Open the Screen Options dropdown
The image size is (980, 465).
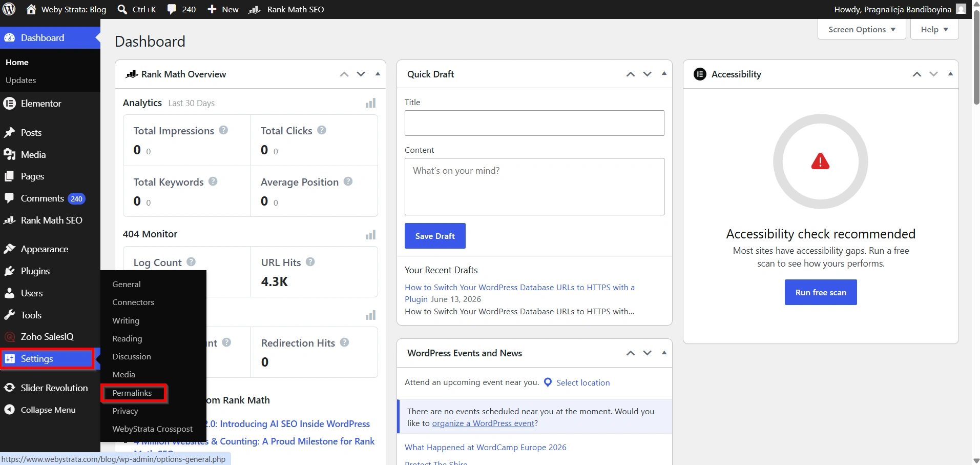click(862, 29)
